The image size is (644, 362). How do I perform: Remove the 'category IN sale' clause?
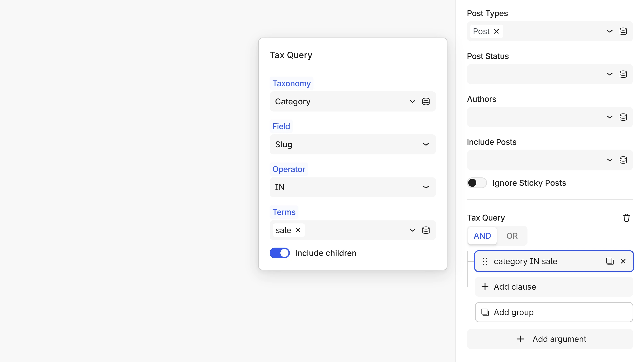click(623, 261)
